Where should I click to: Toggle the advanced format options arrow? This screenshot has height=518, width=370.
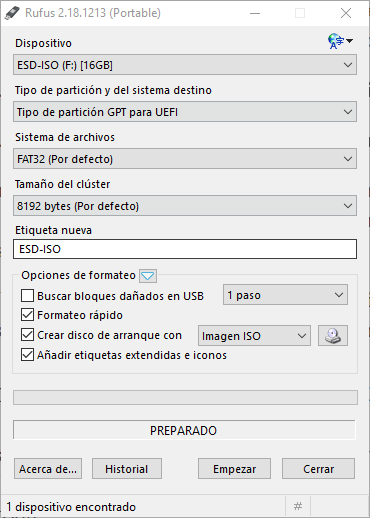pos(148,276)
